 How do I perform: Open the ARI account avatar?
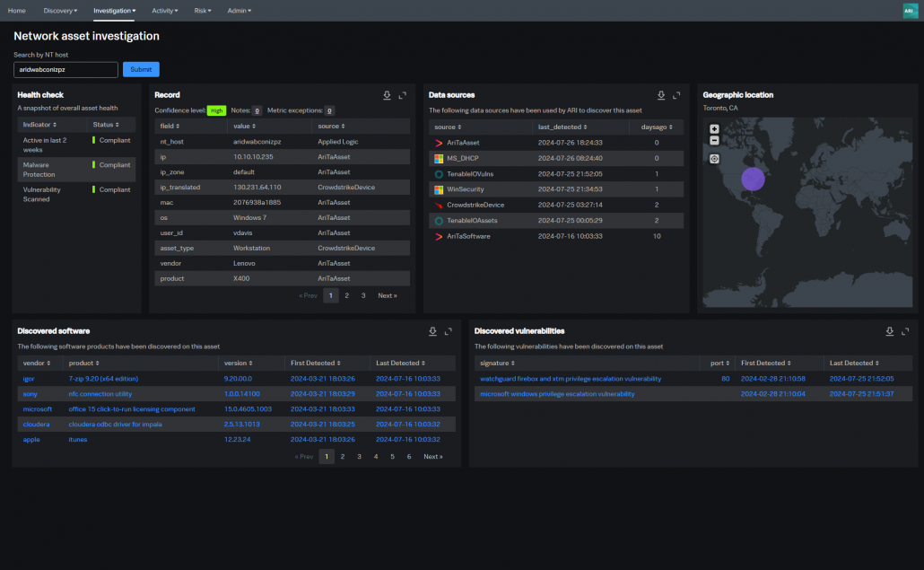[x=909, y=11]
